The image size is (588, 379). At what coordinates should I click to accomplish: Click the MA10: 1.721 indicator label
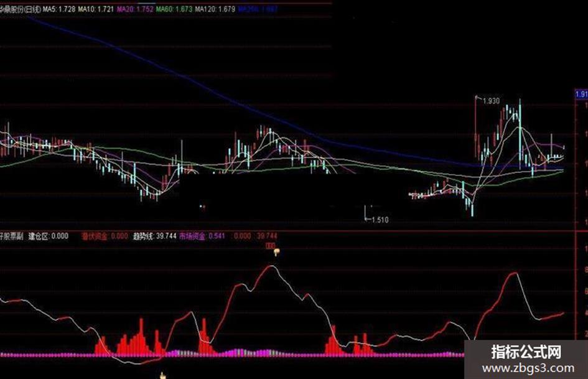(96, 9)
